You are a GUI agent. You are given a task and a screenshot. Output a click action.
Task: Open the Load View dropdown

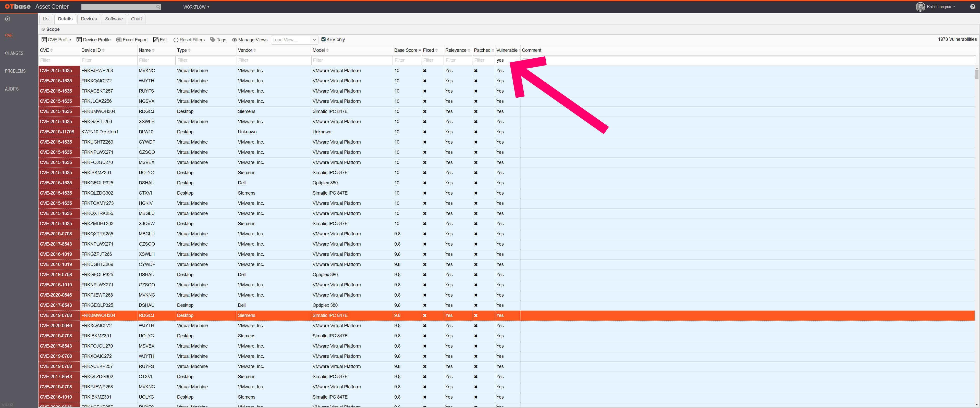point(295,40)
